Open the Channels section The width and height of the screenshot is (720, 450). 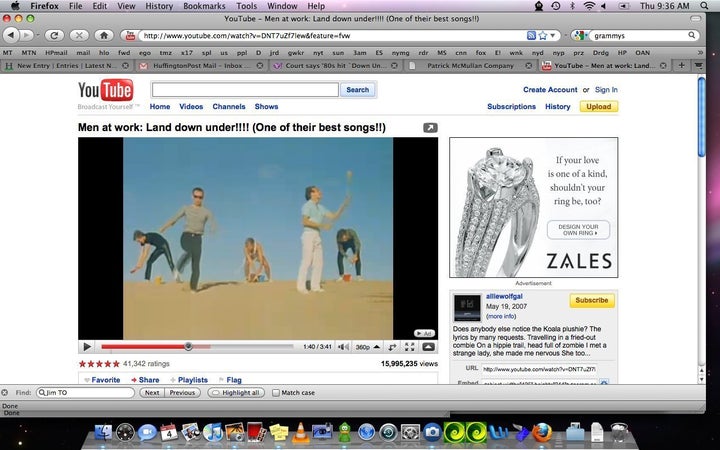[229, 107]
